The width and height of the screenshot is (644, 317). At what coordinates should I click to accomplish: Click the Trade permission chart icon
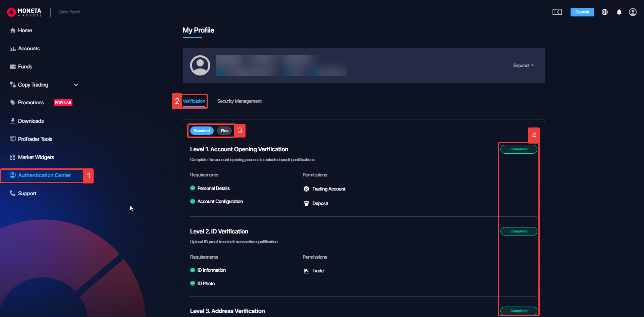pyautogui.click(x=306, y=271)
